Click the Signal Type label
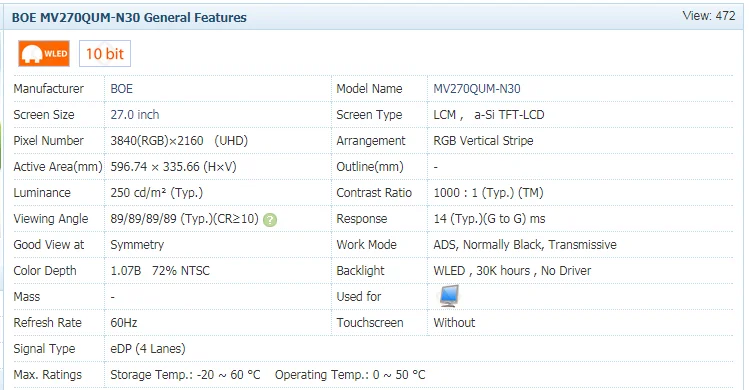The width and height of the screenshot is (749, 390). 44,349
